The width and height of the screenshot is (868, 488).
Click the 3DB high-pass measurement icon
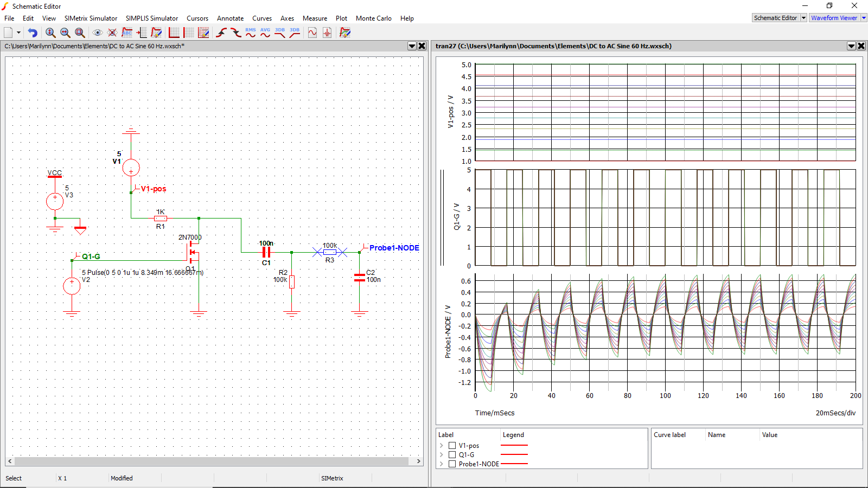295,33
